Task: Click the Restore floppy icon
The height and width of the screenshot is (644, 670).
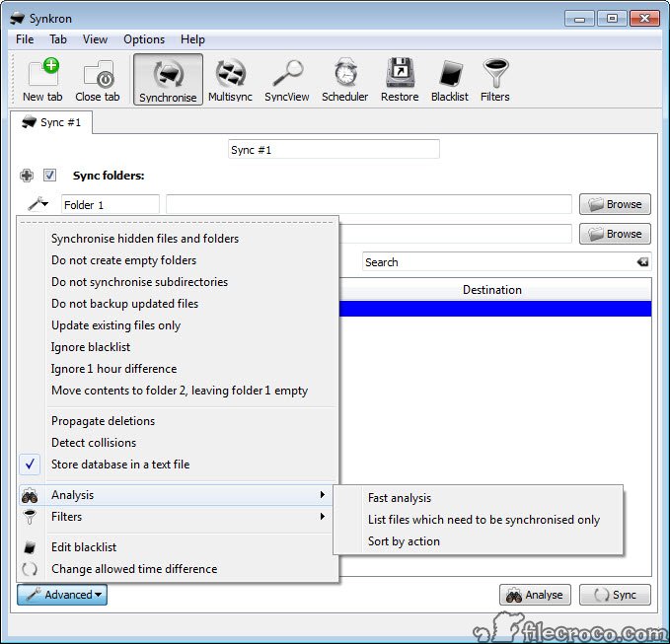Action: coord(400,80)
